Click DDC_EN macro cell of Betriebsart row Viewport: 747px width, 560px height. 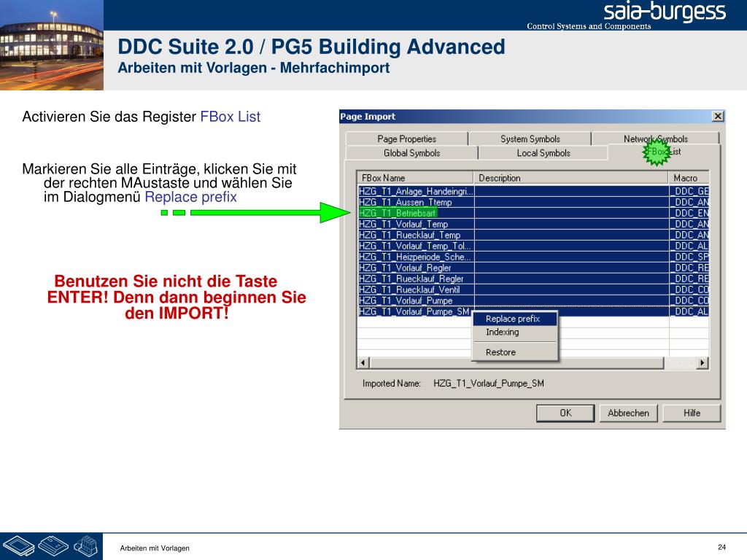click(x=689, y=213)
